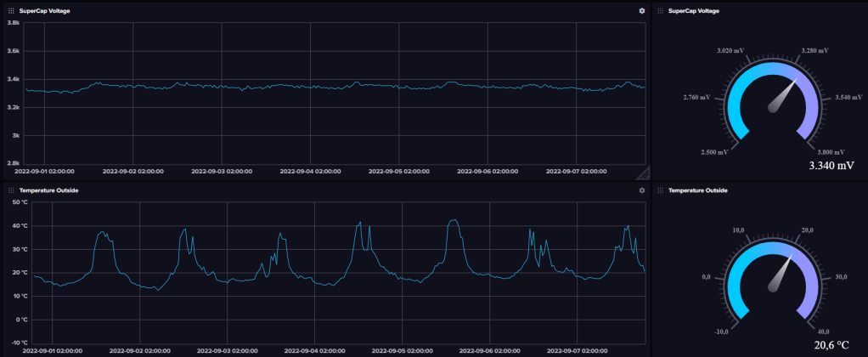Click resize corner of SuperCap Voltage chart

(x=643, y=174)
